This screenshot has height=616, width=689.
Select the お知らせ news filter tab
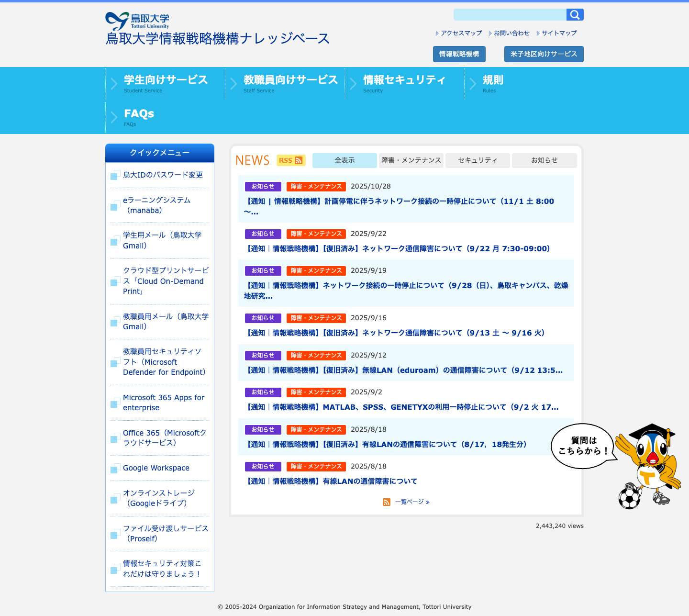coord(544,160)
